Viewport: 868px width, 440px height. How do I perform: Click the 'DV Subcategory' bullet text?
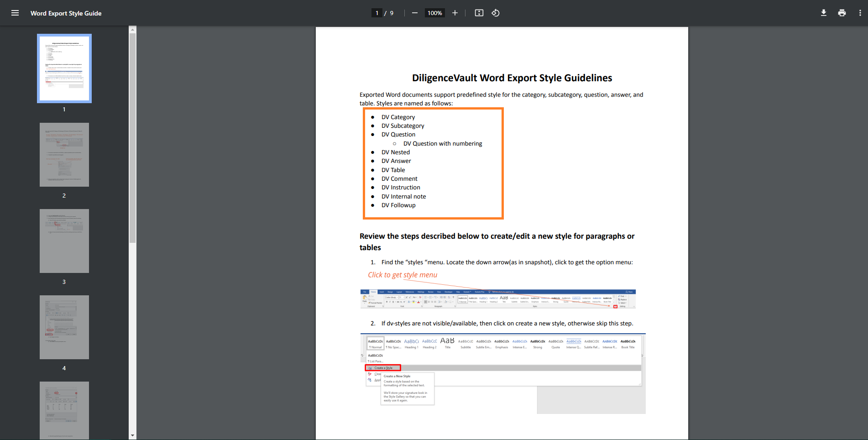click(x=403, y=126)
